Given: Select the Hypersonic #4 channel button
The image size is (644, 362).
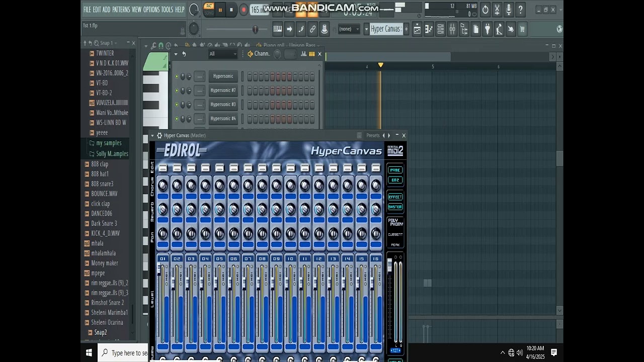Looking at the screenshot, I should [x=223, y=119].
